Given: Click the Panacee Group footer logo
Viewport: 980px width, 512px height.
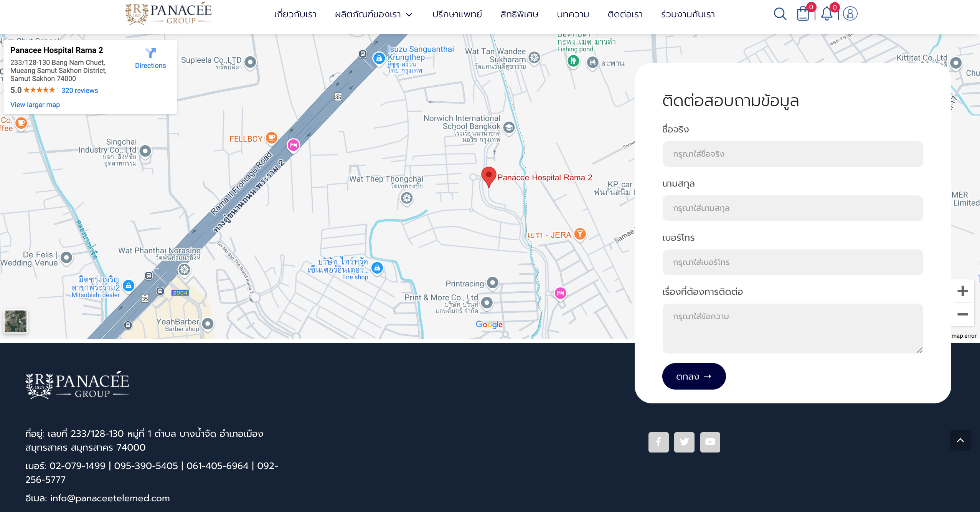Looking at the screenshot, I should [x=77, y=385].
